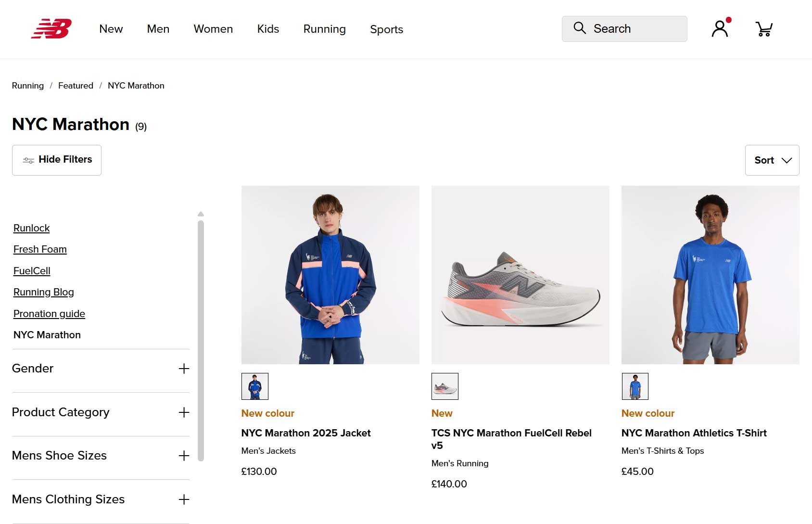Open NYC Marathon 2025 Jacket title

coord(306,433)
